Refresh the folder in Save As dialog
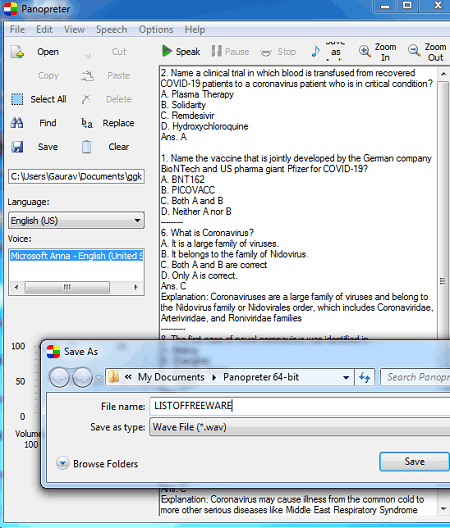The image size is (450, 528). (364, 377)
